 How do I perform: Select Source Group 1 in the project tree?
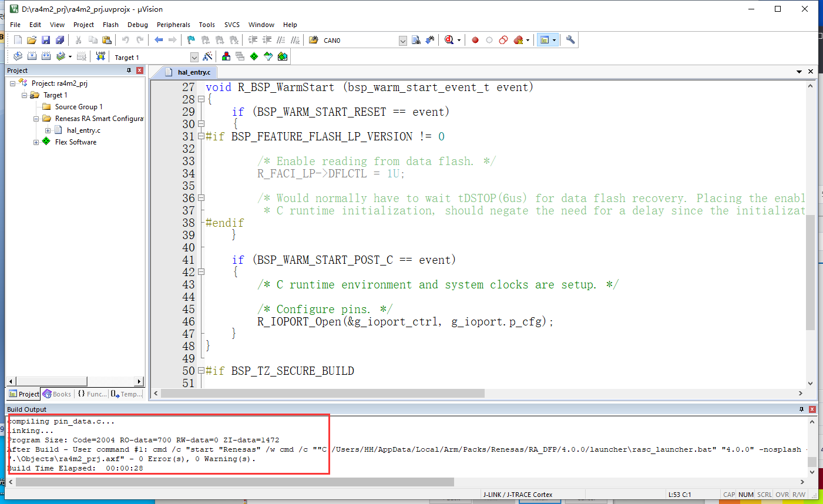pos(79,107)
